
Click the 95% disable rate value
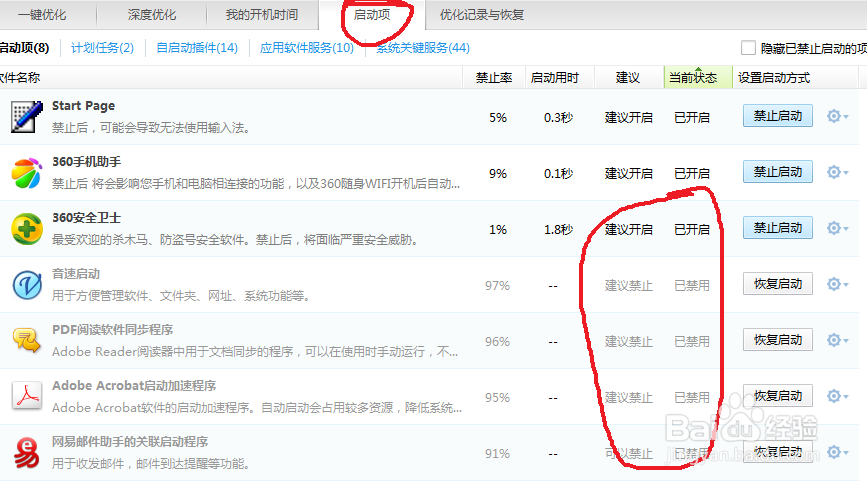497,398
